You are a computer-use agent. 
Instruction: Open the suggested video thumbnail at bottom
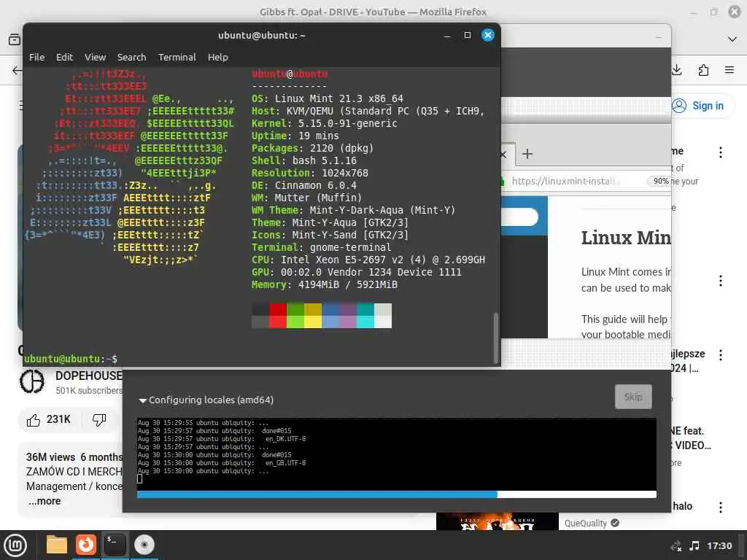click(x=497, y=521)
